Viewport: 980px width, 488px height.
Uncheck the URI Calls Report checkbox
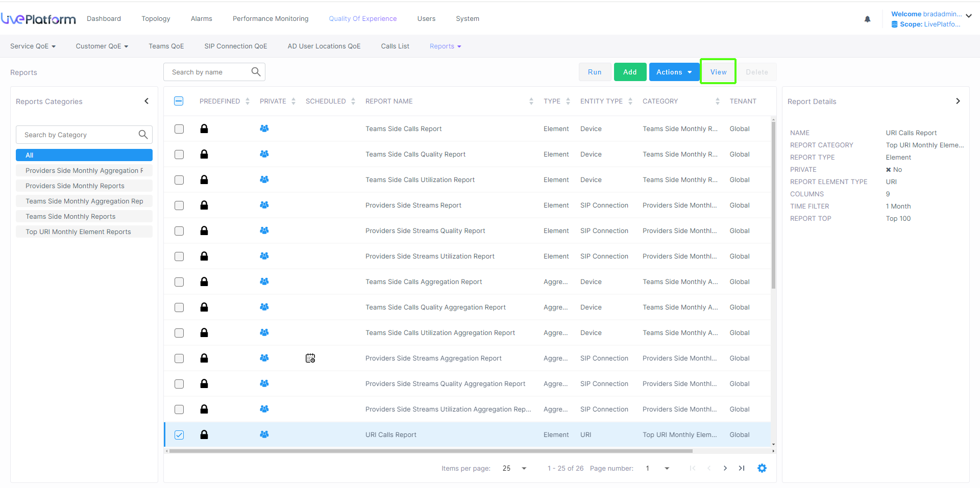click(179, 435)
